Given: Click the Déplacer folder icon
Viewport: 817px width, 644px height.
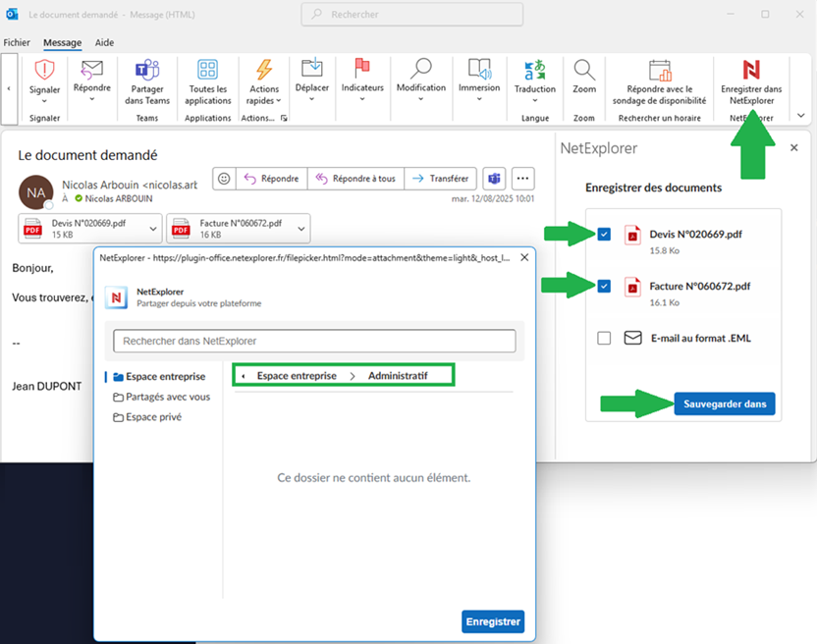Looking at the screenshot, I should click(311, 69).
